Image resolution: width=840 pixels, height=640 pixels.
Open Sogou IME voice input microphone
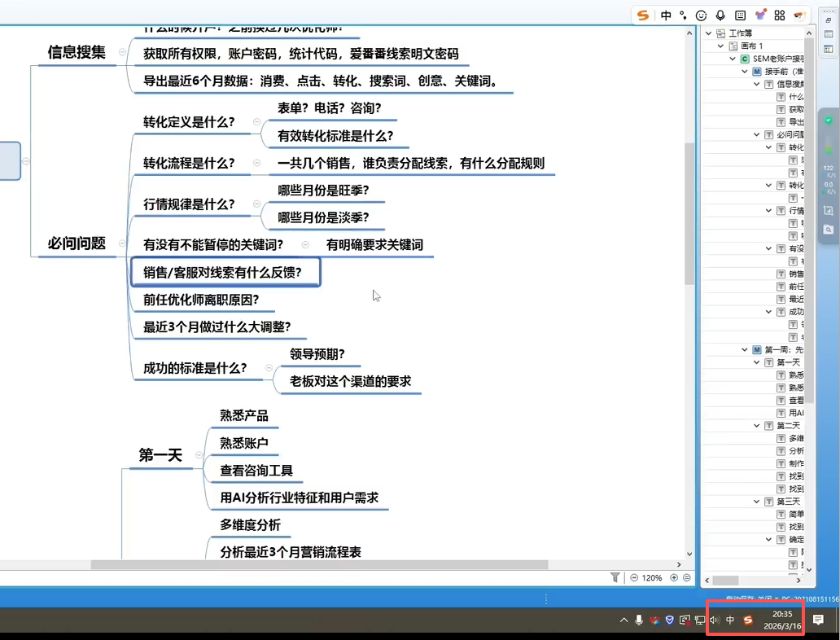coord(720,15)
